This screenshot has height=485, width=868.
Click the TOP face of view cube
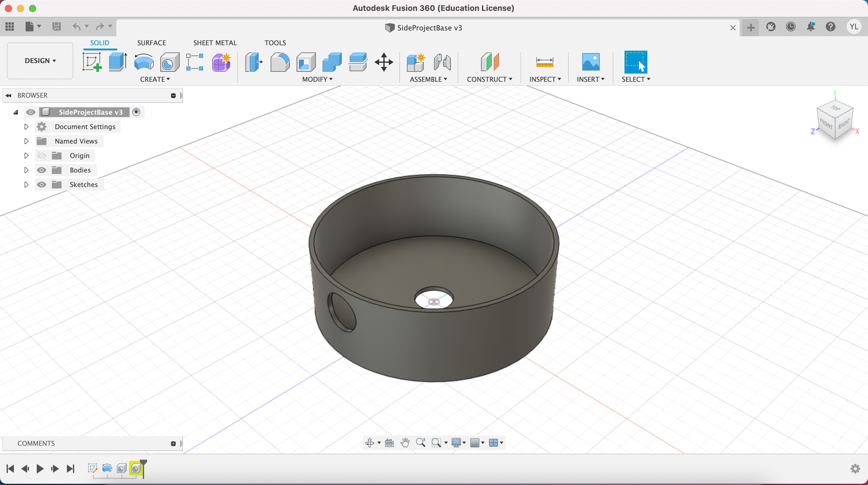835,108
